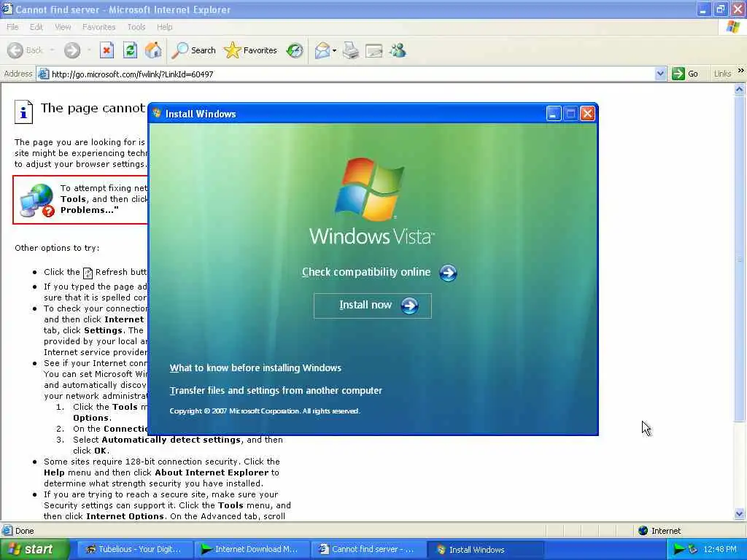Click the IE page scrollbar up arrow

point(740,89)
